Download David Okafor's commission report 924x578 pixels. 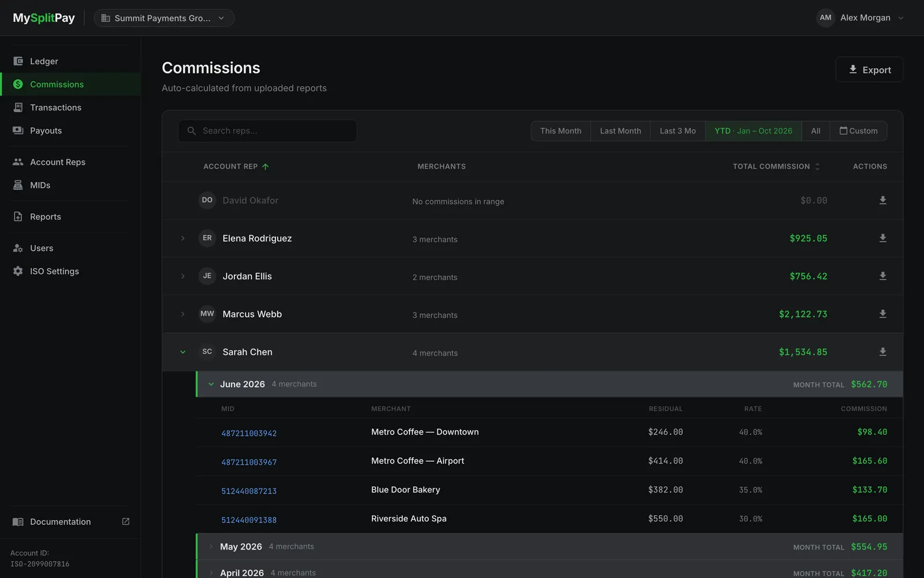pos(882,200)
